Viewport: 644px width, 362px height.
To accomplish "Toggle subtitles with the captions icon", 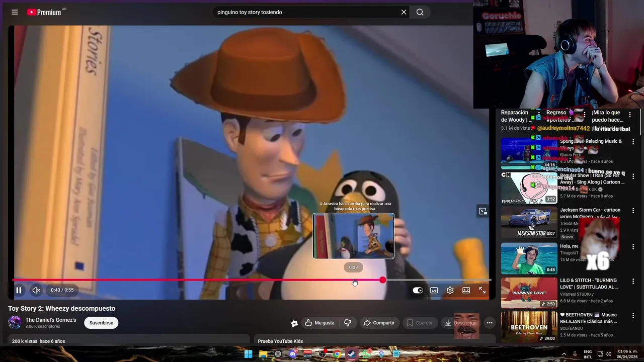I will click(434, 290).
